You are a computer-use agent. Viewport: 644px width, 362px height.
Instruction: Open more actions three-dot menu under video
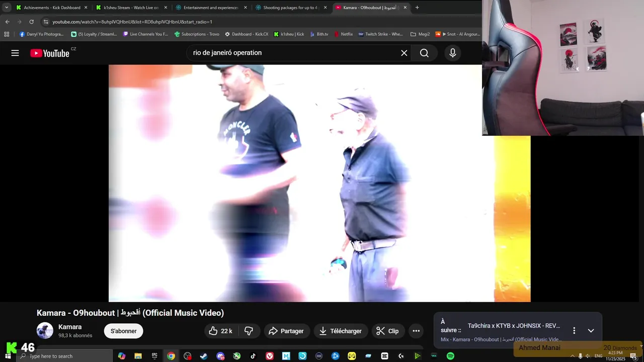[416, 331]
